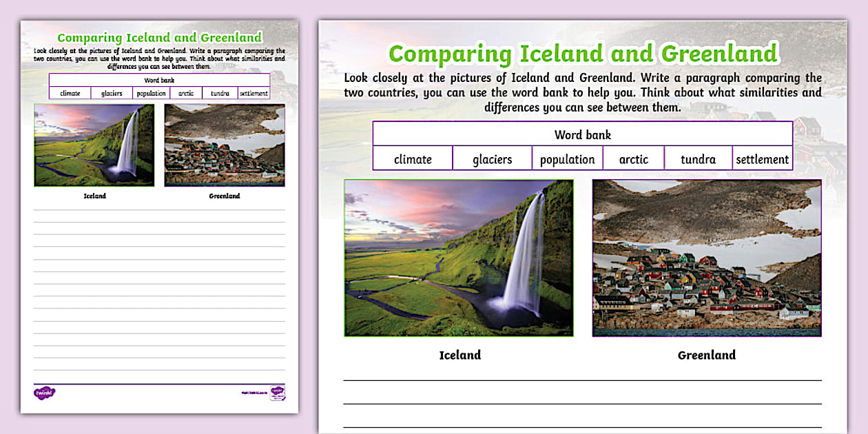Screen dimensions: 868x434
Task: Click the Greenland settlement photograph
Action: (707, 258)
